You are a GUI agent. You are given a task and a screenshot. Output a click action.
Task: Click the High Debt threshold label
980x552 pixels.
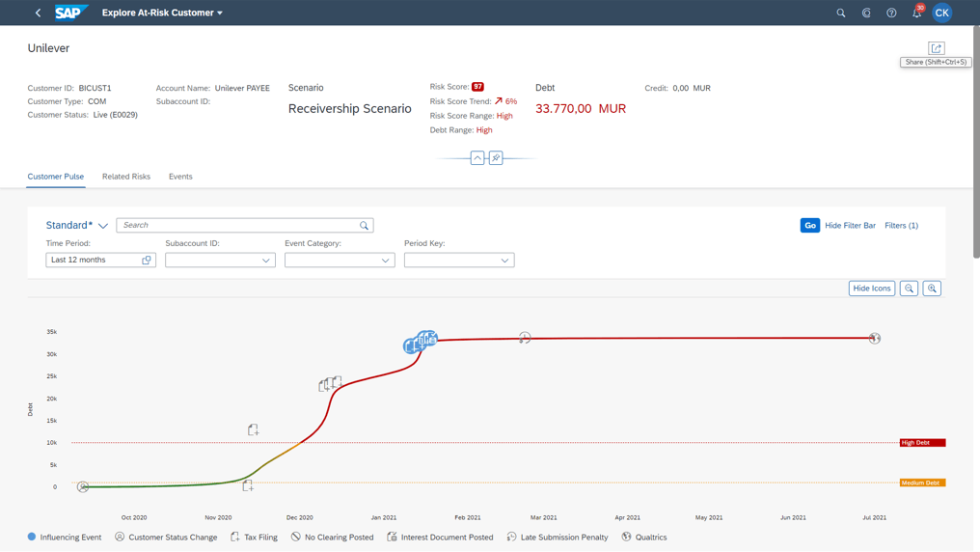pos(922,443)
